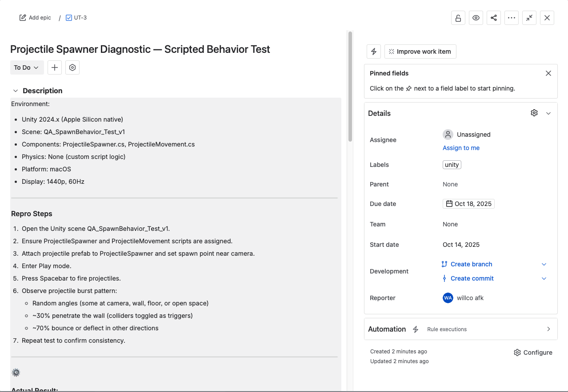Open the UT-3 breadcrumb link

click(76, 18)
